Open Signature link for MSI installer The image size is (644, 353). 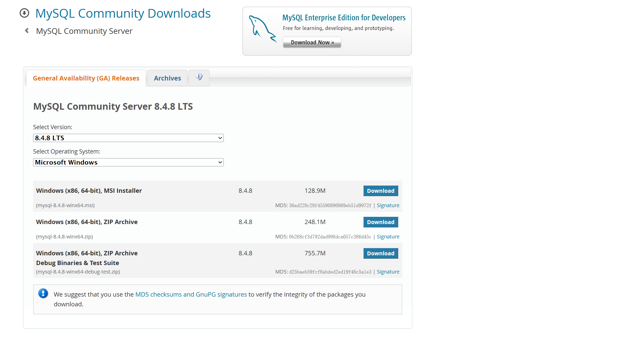coord(388,205)
